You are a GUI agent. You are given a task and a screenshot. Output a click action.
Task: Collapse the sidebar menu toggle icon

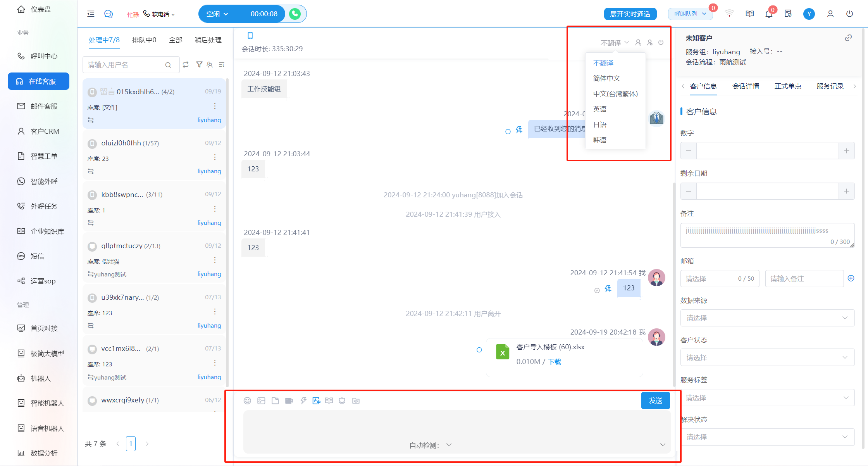(91, 14)
